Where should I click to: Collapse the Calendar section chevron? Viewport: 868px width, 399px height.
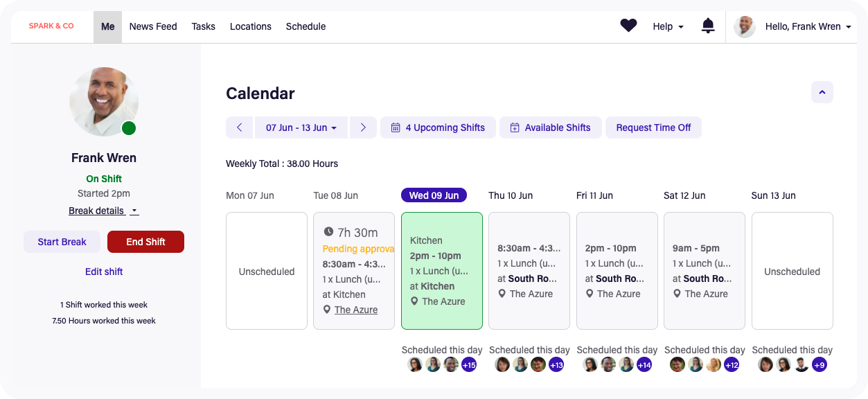(822, 92)
